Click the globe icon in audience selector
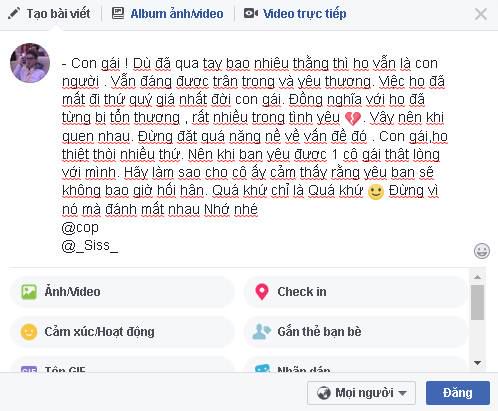The image size is (498, 411). tap(324, 393)
